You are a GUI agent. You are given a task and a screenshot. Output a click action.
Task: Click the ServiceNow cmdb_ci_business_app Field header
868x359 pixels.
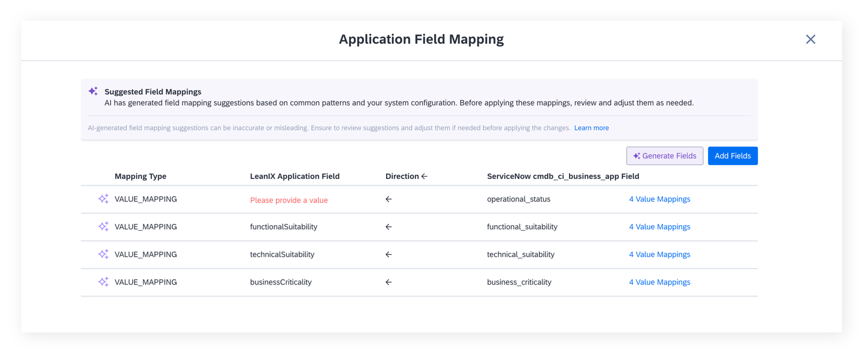[563, 177]
